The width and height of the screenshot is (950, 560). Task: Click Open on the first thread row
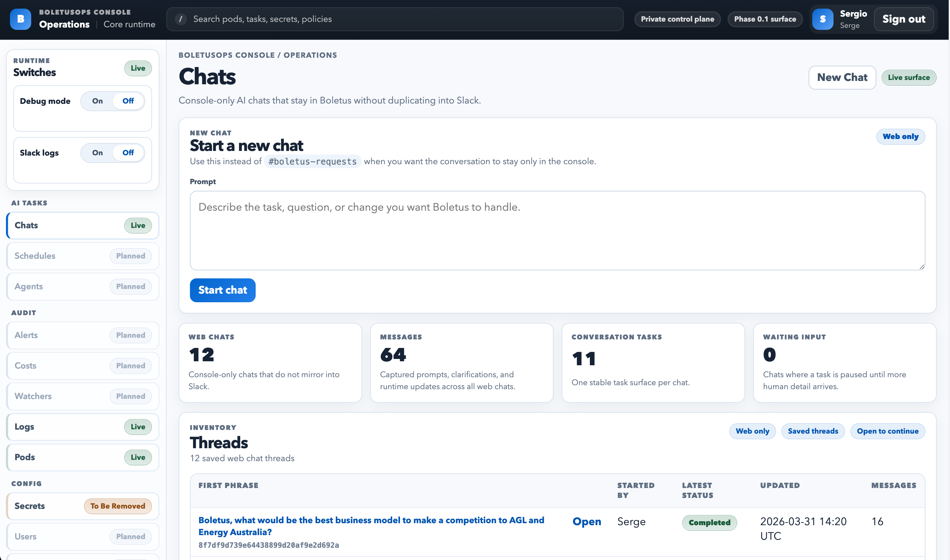click(587, 522)
